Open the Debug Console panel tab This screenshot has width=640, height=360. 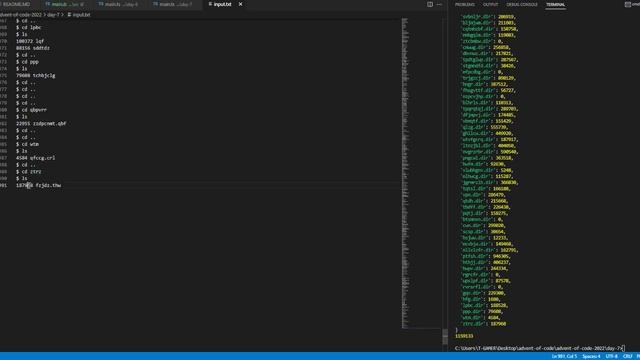coord(522,4)
